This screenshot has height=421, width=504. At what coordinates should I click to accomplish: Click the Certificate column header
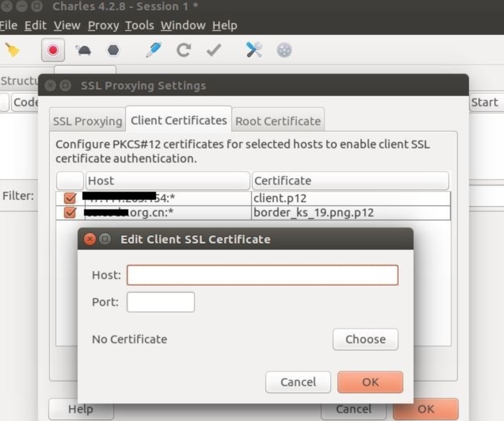pyautogui.click(x=350, y=181)
